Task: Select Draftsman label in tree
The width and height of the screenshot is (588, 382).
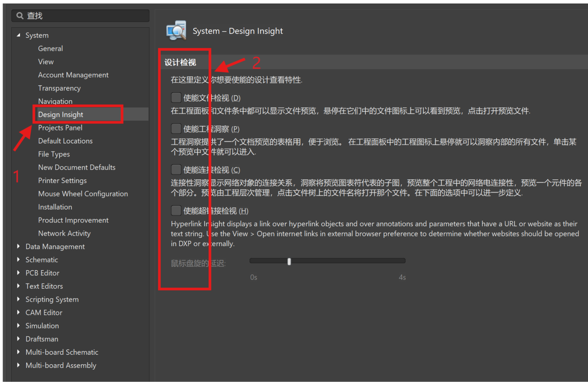Action: click(x=42, y=339)
